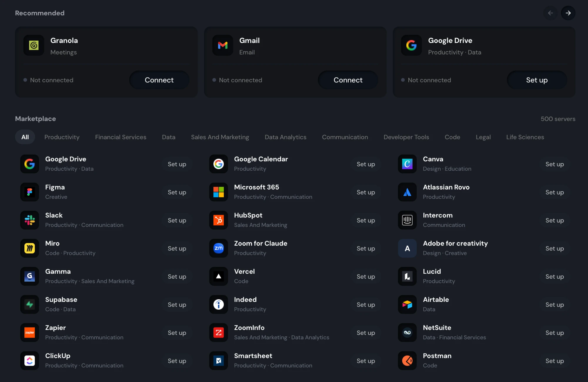Click the Supabase icon
This screenshot has height=382, width=588.
pos(30,304)
